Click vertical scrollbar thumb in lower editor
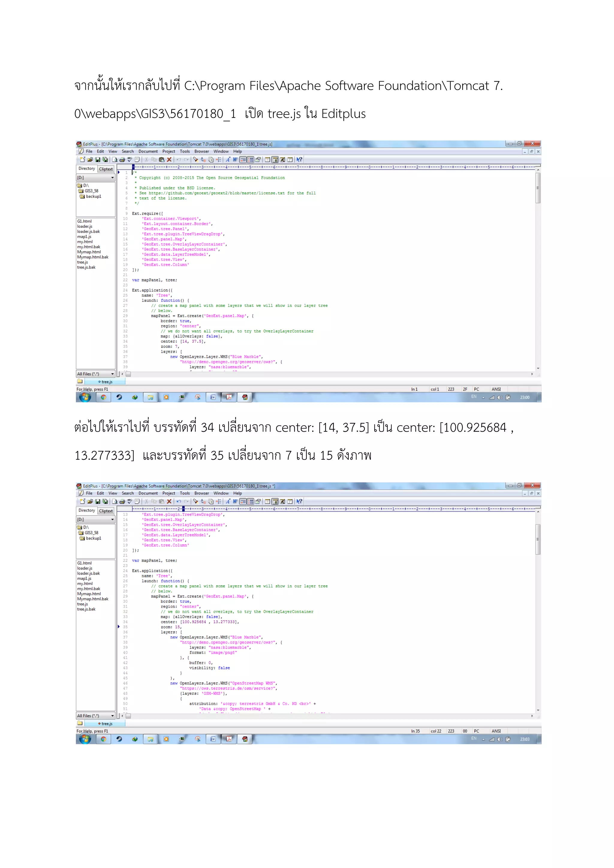 538,539
